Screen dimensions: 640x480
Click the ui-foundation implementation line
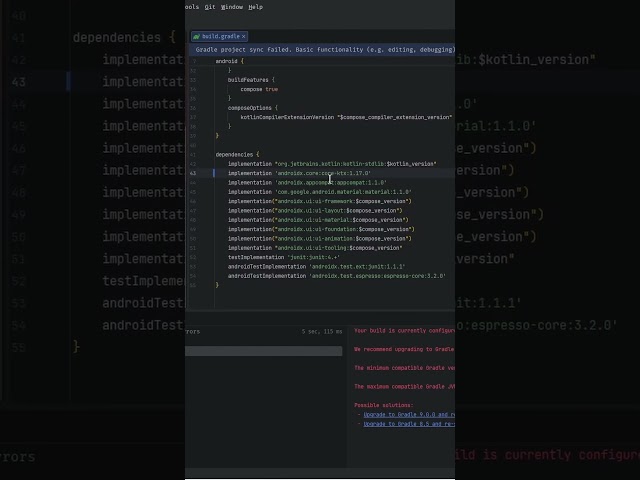pyautogui.click(x=321, y=229)
